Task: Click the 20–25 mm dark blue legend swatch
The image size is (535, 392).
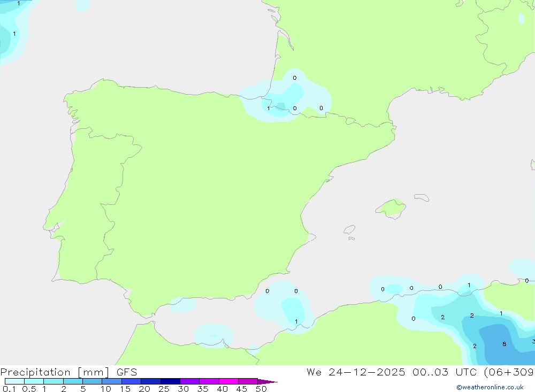Action: click(x=150, y=381)
